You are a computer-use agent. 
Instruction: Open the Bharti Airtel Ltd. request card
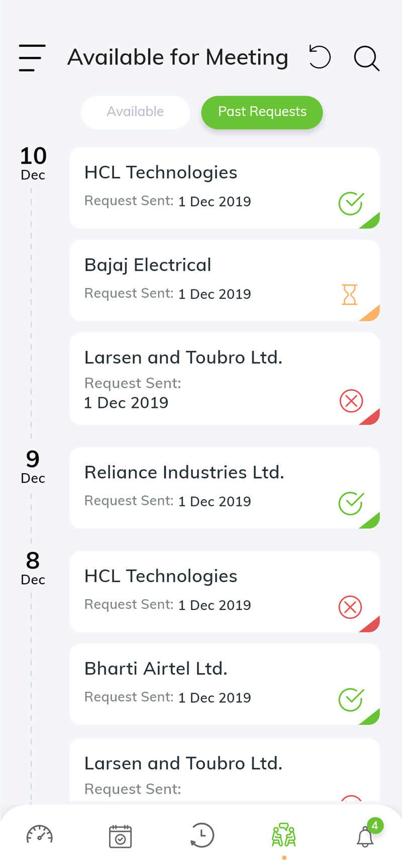(x=225, y=684)
